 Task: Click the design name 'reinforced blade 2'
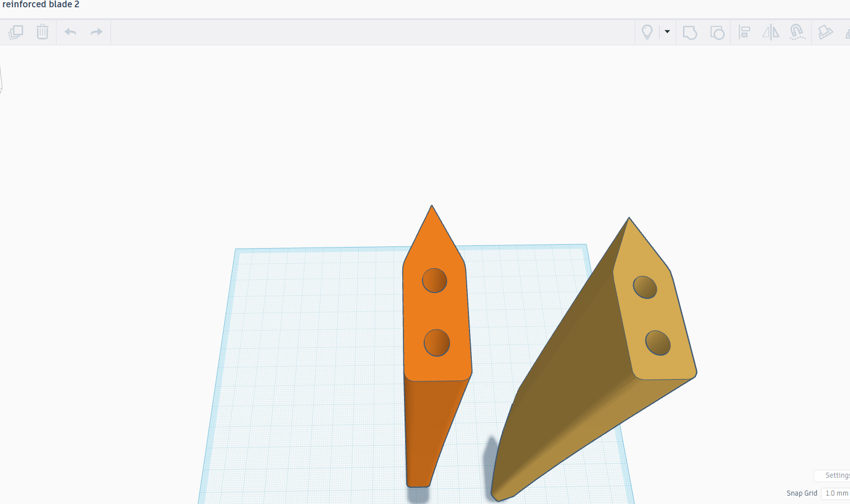coord(40,4)
